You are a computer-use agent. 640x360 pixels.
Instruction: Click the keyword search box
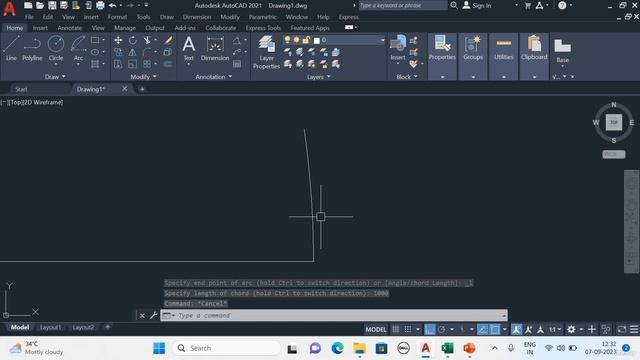pyautogui.click(x=402, y=6)
